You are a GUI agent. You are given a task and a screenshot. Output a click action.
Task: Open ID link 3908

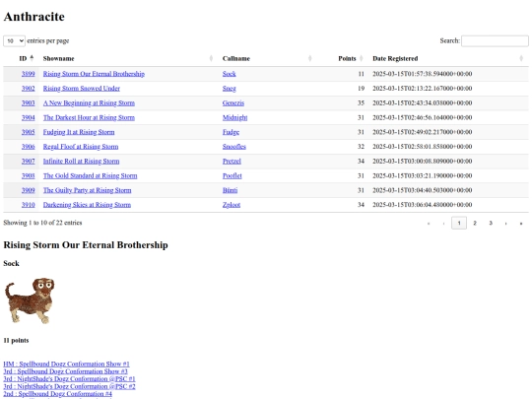click(29, 175)
